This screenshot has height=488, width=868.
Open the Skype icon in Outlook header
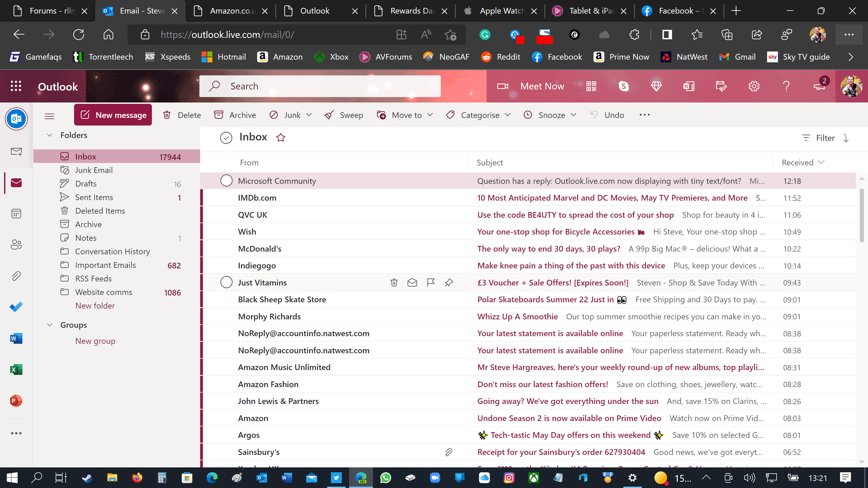[x=624, y=86]
